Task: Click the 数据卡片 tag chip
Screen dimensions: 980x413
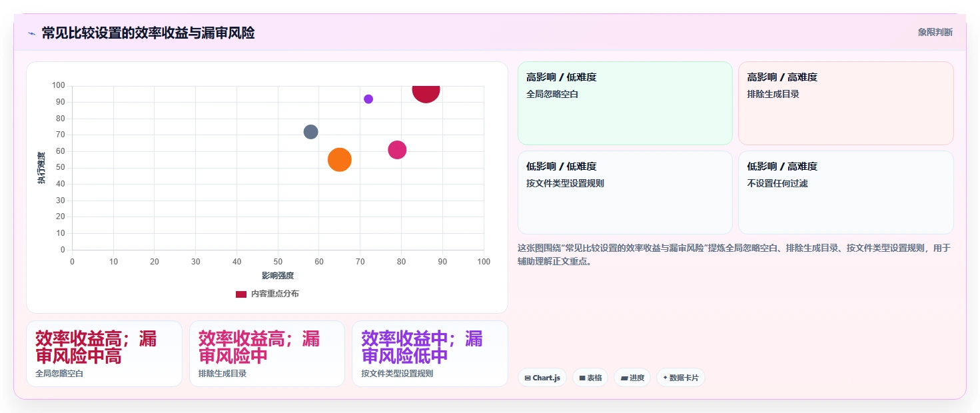Action: (x=681, y=378)
